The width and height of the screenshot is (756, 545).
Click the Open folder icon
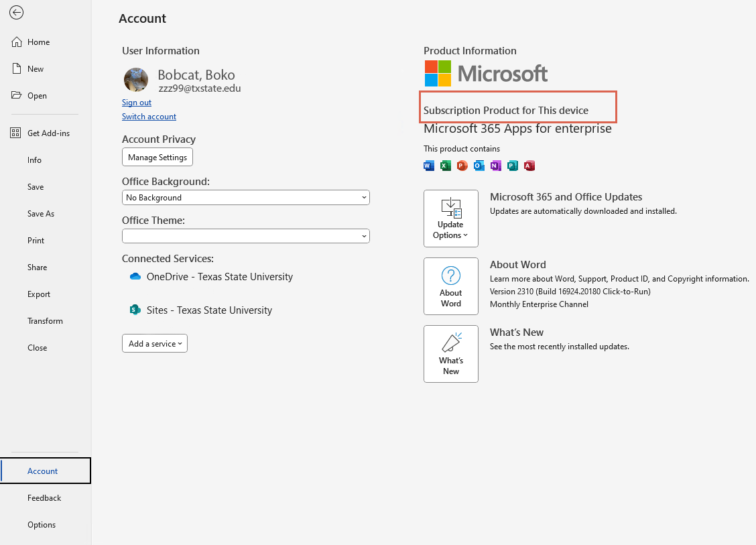[17, 96]
